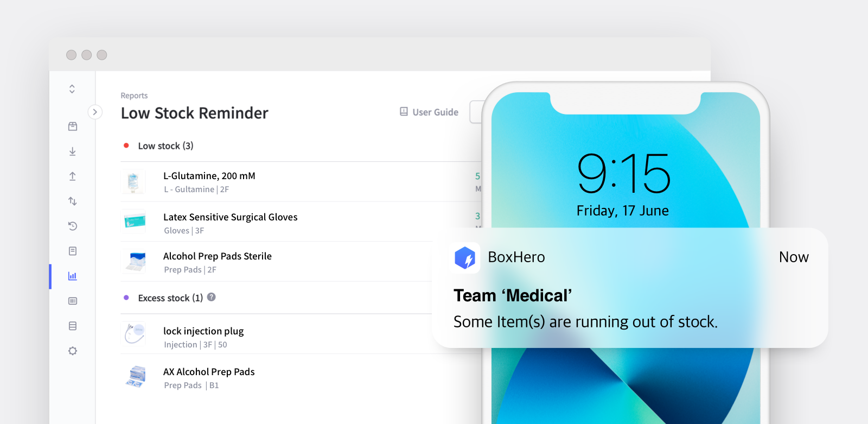
Task: Click the Reports breadcrumb label
Action: click(x=134, y=96)
